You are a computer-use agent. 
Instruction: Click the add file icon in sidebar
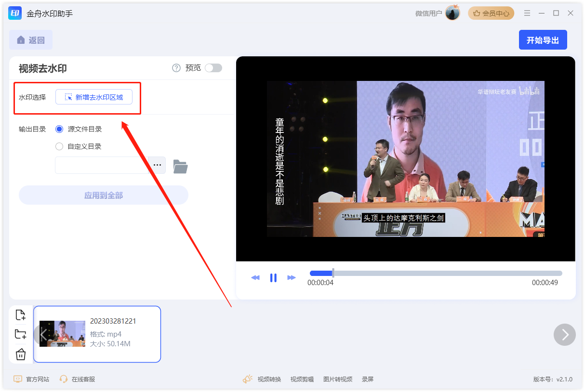21,314
